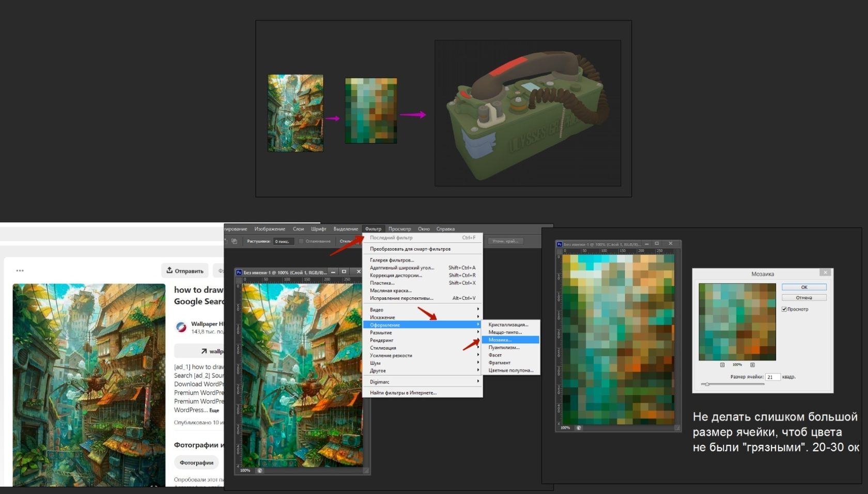Expand the Оформление filter submenu

tap(423, 325)
